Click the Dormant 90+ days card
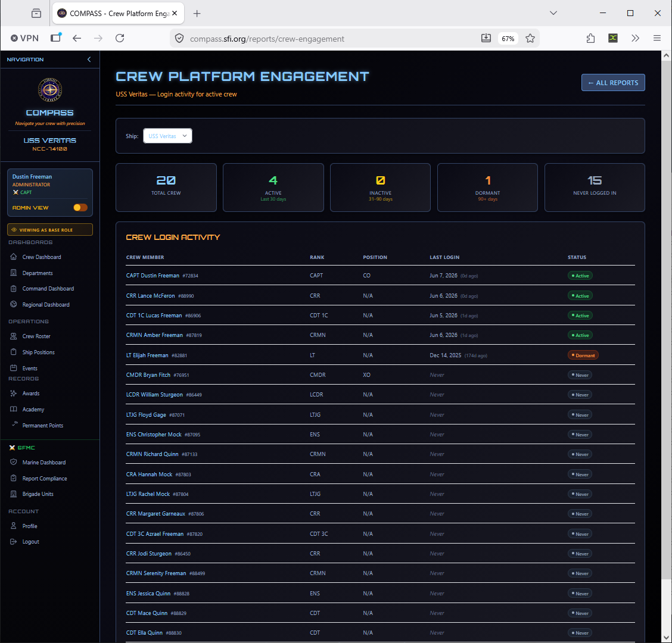The image size is (672, 643). [487, 187]
